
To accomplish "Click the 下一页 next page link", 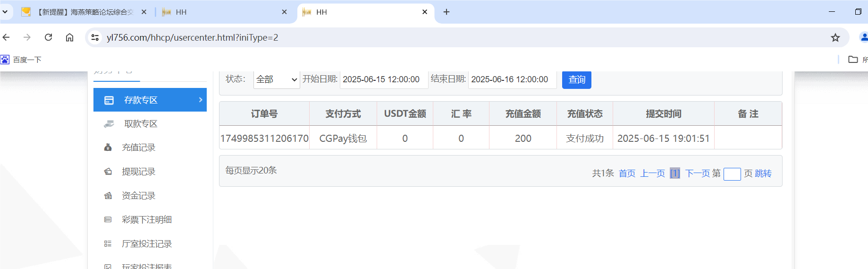I will (698, 173).
